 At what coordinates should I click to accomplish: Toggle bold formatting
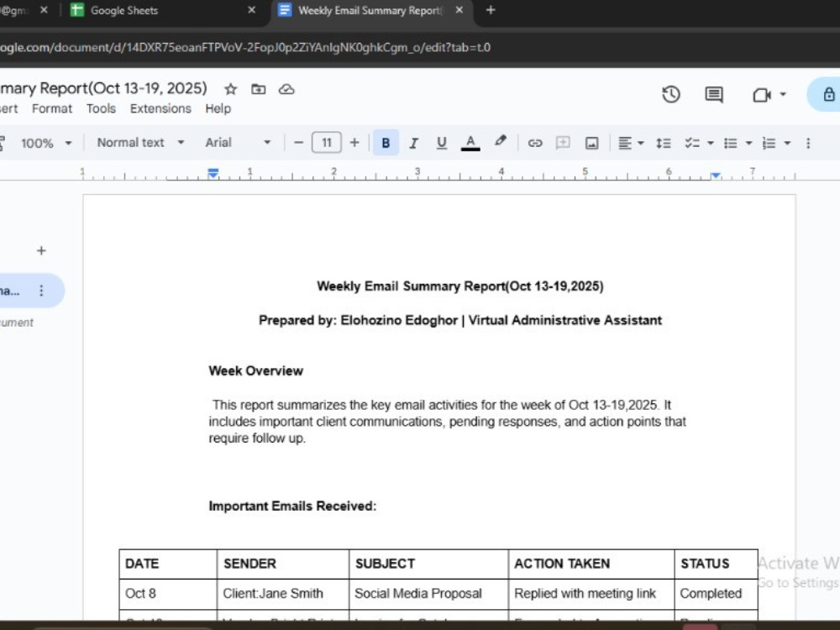(386, 143)
